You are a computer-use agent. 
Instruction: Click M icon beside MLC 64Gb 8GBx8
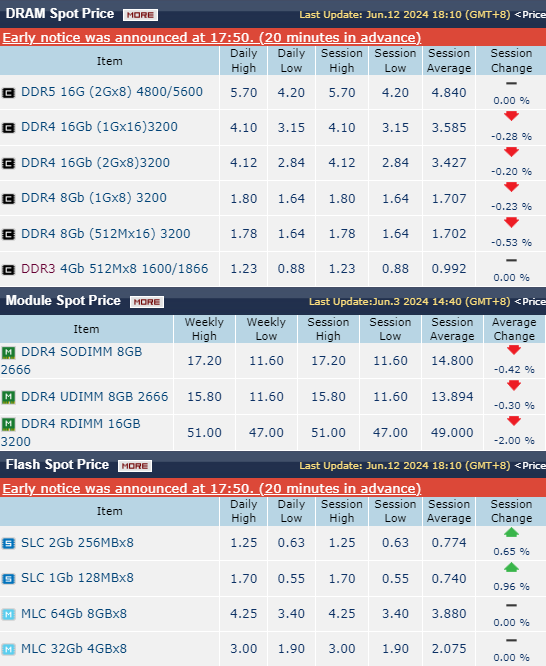tap(8, 614)
